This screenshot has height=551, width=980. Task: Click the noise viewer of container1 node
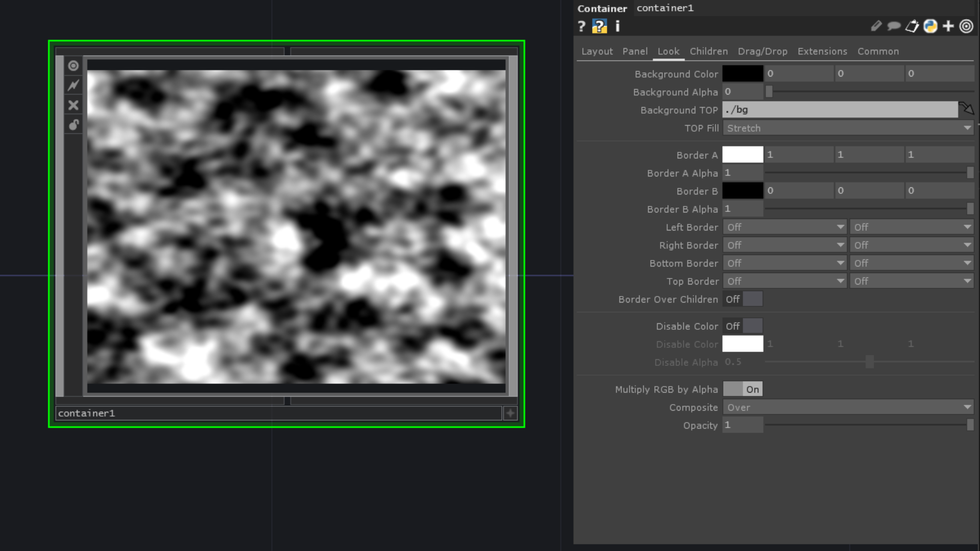click(296, 227)
